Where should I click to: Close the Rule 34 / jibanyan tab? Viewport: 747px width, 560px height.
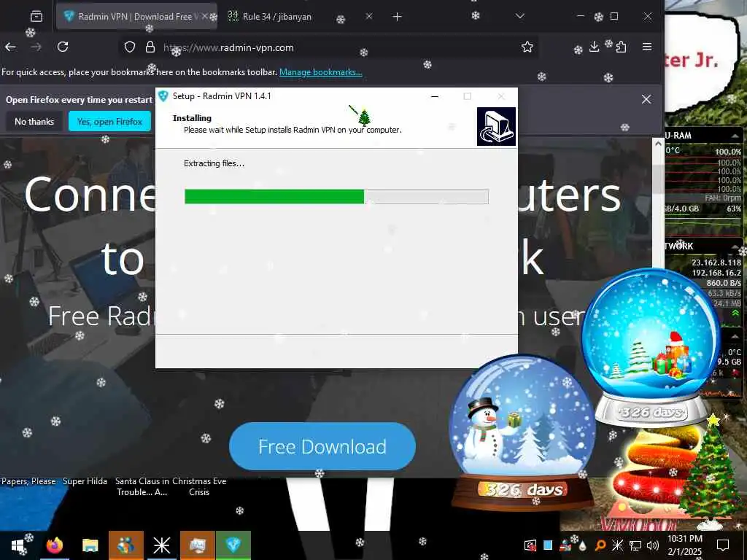pos(368,16)
